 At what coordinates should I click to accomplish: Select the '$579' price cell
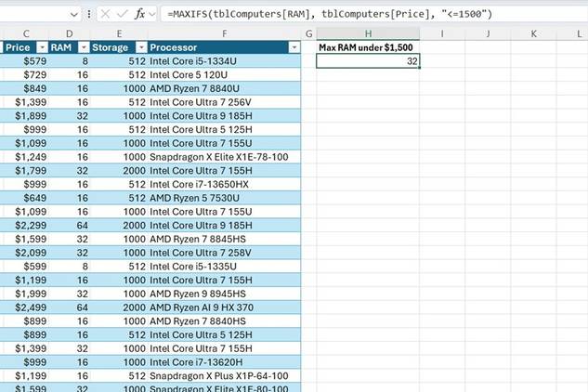25,61
